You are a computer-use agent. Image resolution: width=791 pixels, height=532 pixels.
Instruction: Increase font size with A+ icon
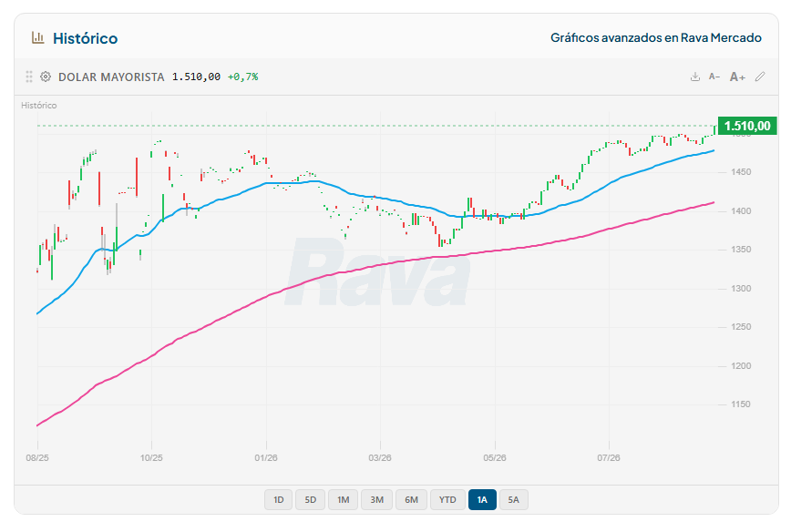click(737, 77)
